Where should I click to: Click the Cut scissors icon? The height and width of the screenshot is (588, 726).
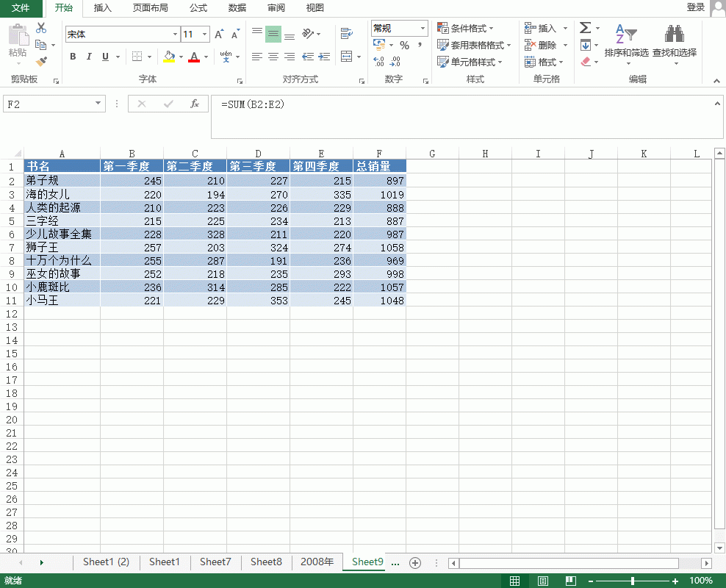pyautogui.click(x=41, y=28)
